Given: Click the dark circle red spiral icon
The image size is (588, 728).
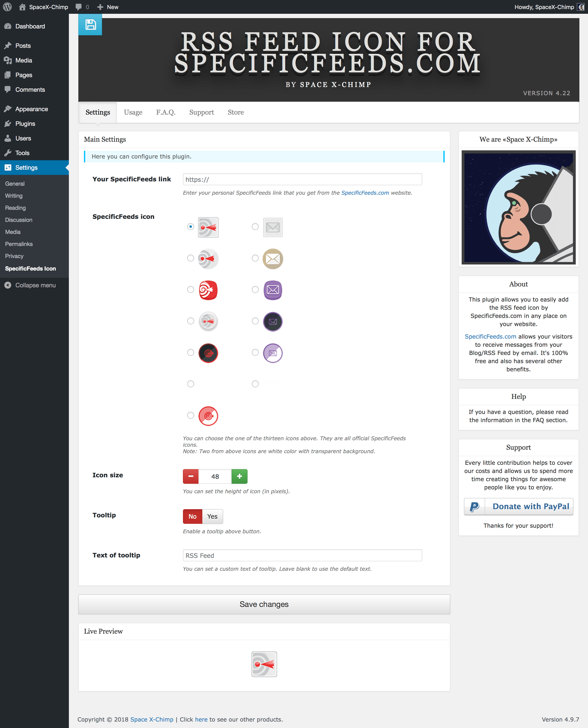Looking at the screenshot, I should tap(208, 353).
